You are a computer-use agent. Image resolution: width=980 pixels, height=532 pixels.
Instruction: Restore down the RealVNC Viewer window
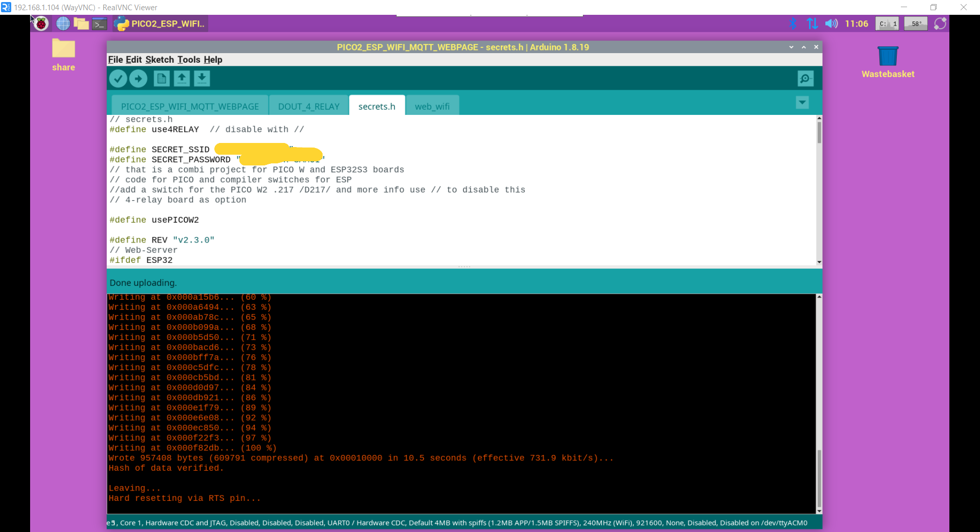point(934,7)
